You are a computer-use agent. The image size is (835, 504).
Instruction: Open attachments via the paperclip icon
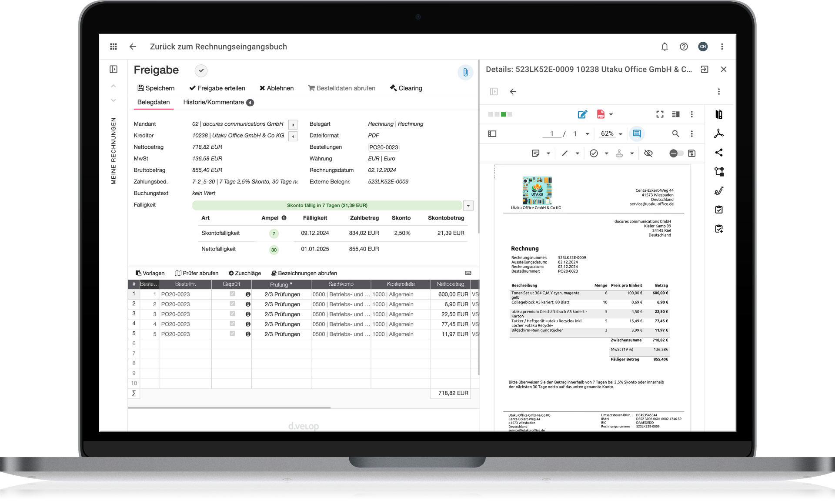(x=465, y=73)
